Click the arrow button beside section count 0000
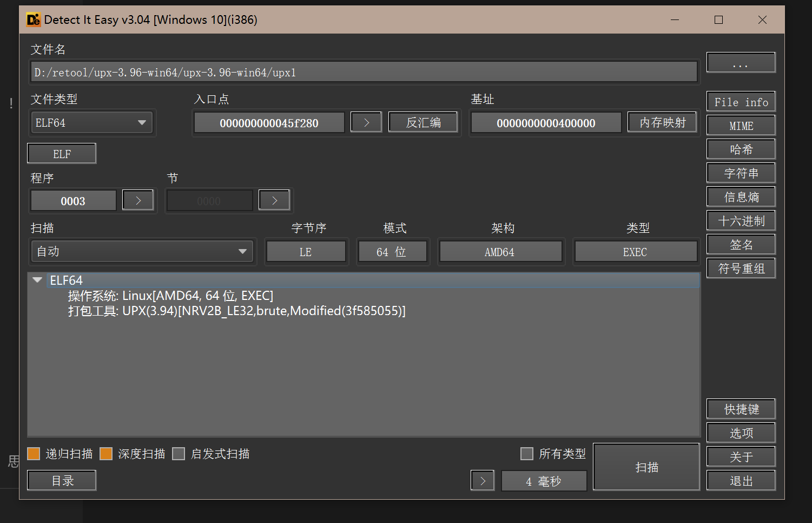Image resolution: width=812 pixels, height=523 pixels. tap(274, 200)
